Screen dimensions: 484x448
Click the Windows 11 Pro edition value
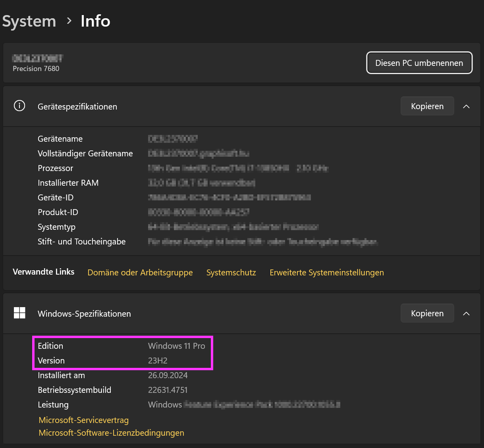coord(177,346)
